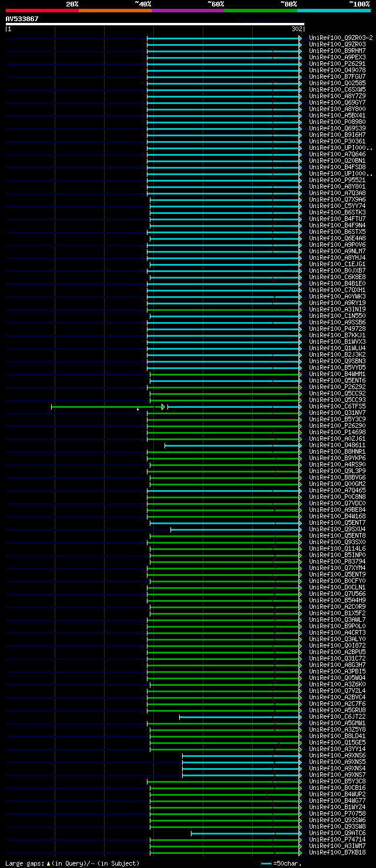
Task: Click the UniRef100_B4WUP2 label
Action: point(337,794)
